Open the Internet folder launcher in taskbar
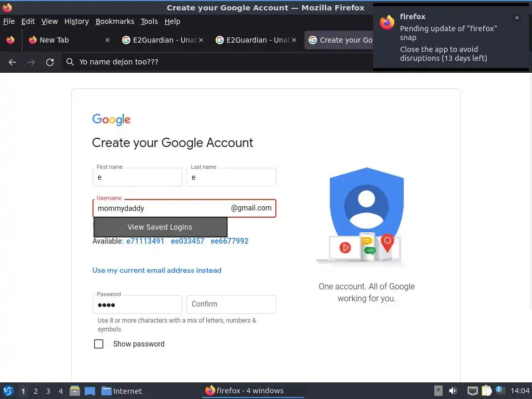Screen dimensions: 532x399 coord(122,391)
